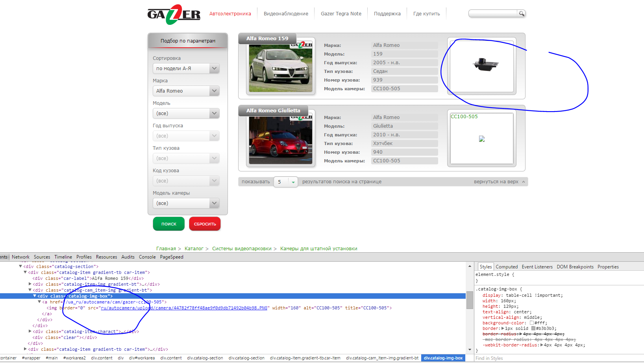Open the Автоэлектроника menu item
Screen dimensions: 644x363
(x=230, y=14)
